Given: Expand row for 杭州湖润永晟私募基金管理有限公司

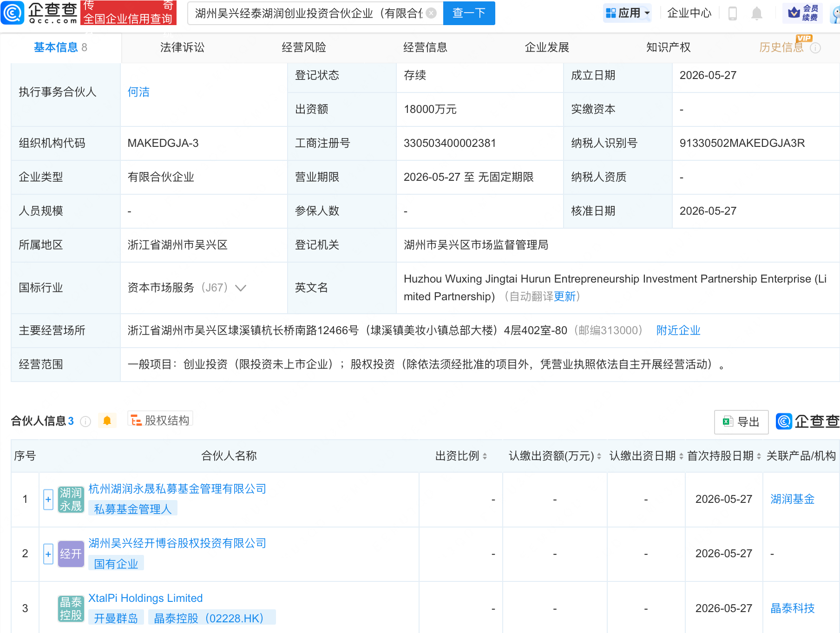Looking at the screenshot, I should click(48, 500).
